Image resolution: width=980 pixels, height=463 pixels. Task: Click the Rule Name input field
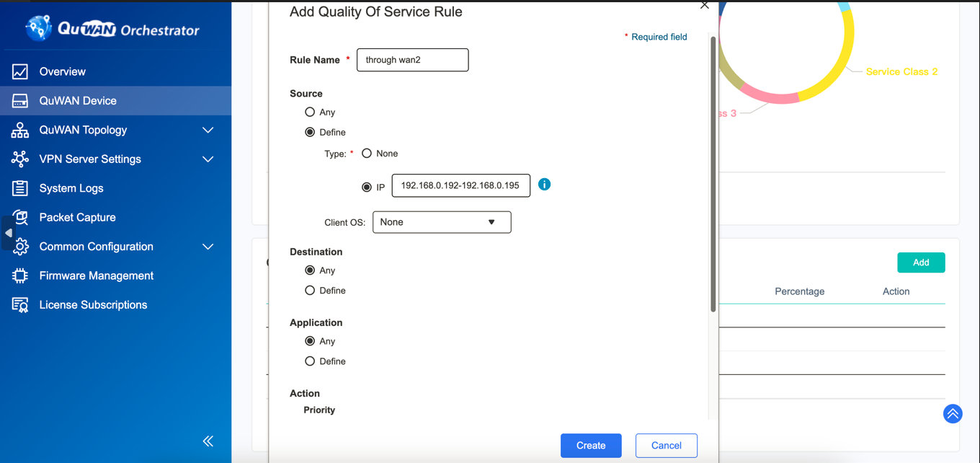coord(412,60)
